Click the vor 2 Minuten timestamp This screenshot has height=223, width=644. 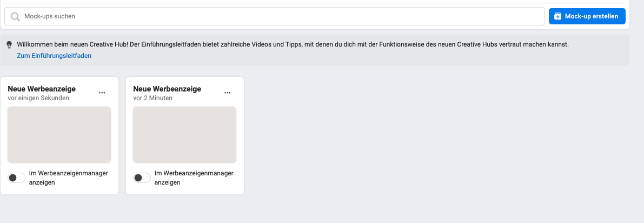pyautogui.click(x=153, y=99)
